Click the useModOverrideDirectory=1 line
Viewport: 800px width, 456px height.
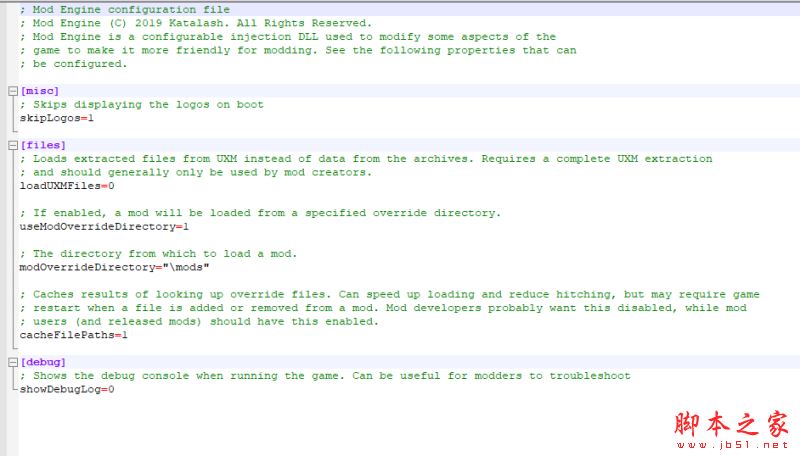point(104,226)
